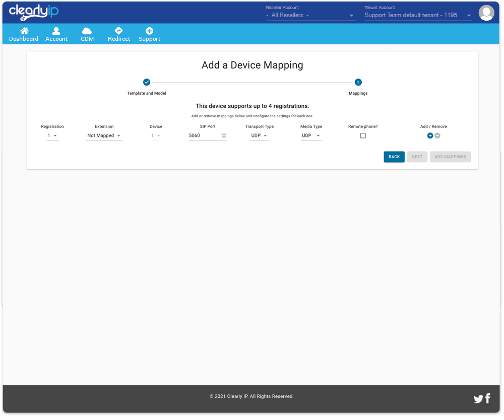Click the Dashboard home icon
Viewport: 504px width, 420px height.
pos(24,31)
